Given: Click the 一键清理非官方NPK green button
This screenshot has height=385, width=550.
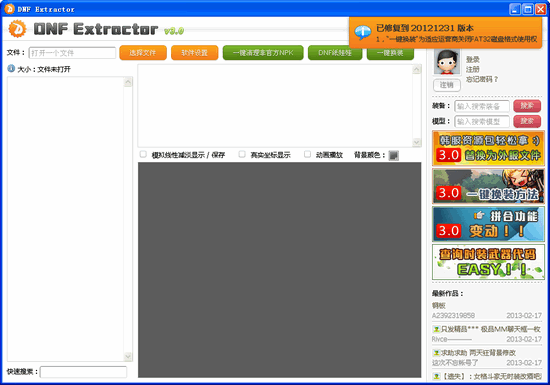Looking at the screenshot, I should 263,53.
